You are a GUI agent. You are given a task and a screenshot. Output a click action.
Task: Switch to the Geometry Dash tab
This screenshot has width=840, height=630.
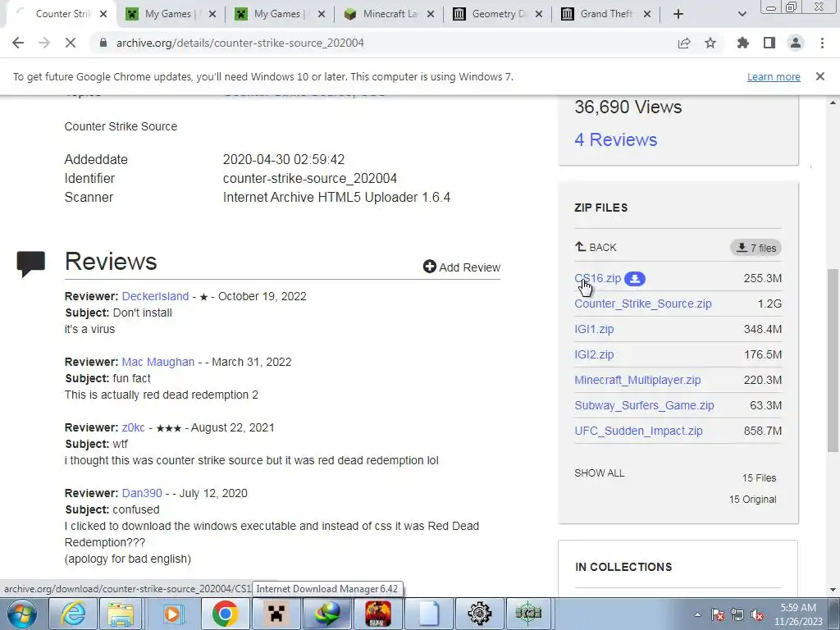coord(496,14)
